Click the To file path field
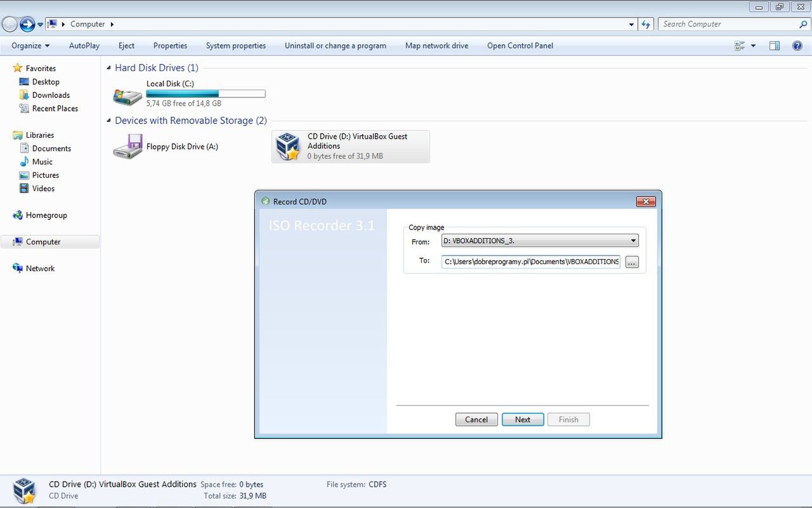 (x=531, y=262)
